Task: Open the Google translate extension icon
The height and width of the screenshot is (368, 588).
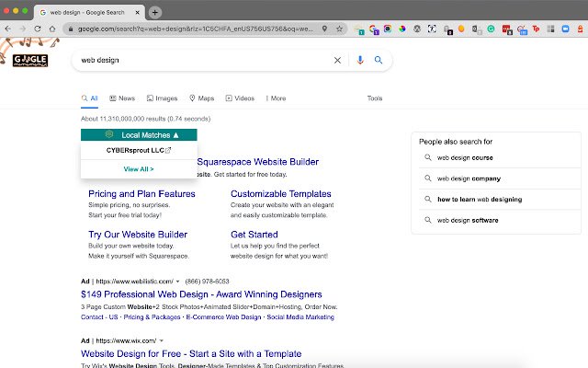Action: click(x=374, y=29)
